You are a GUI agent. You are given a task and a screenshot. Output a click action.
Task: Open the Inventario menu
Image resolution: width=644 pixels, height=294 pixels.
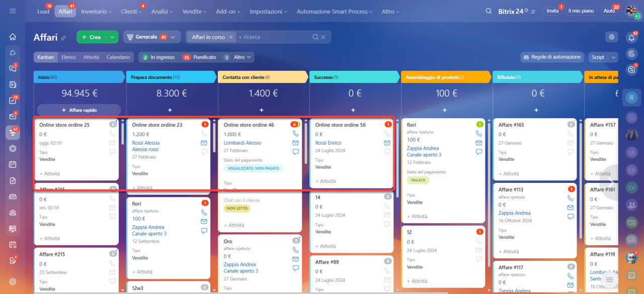pos(97,11)
